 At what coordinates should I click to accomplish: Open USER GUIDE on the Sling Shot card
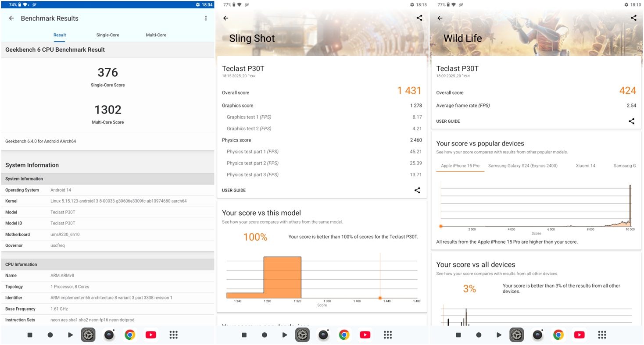[234, 190]
